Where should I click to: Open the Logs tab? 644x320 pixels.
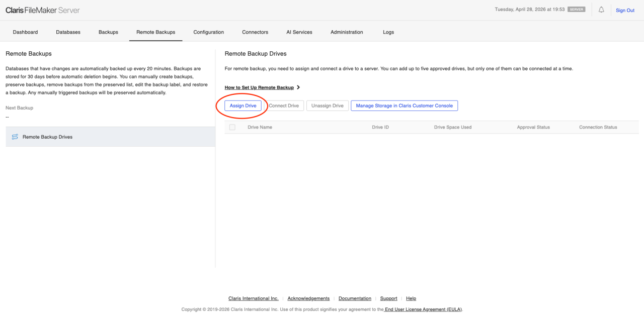point(388,32)
